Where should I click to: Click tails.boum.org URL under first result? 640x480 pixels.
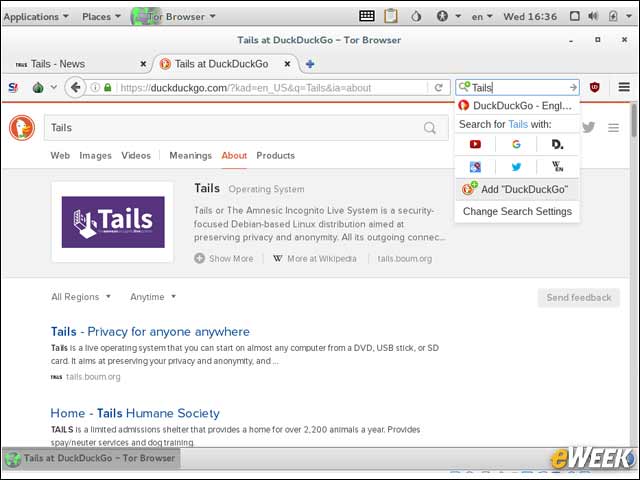pyautogui.click(x=93, y=377)
